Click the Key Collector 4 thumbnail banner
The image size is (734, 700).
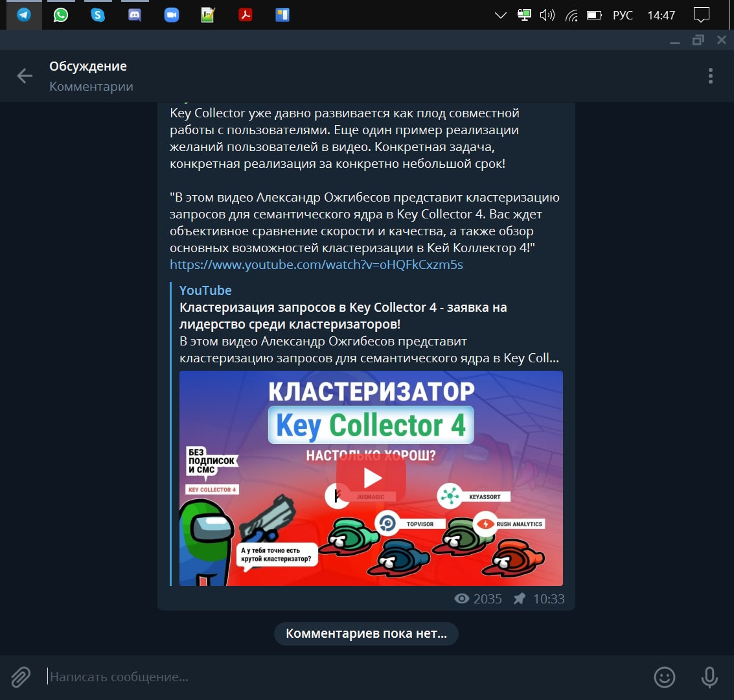click(371, 425)
